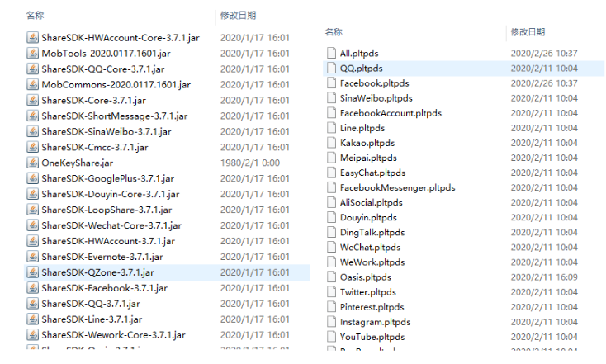Click the file icon of Facebook.pltpds
Viewport: 606px width, 364px height.
pos(331,83)
